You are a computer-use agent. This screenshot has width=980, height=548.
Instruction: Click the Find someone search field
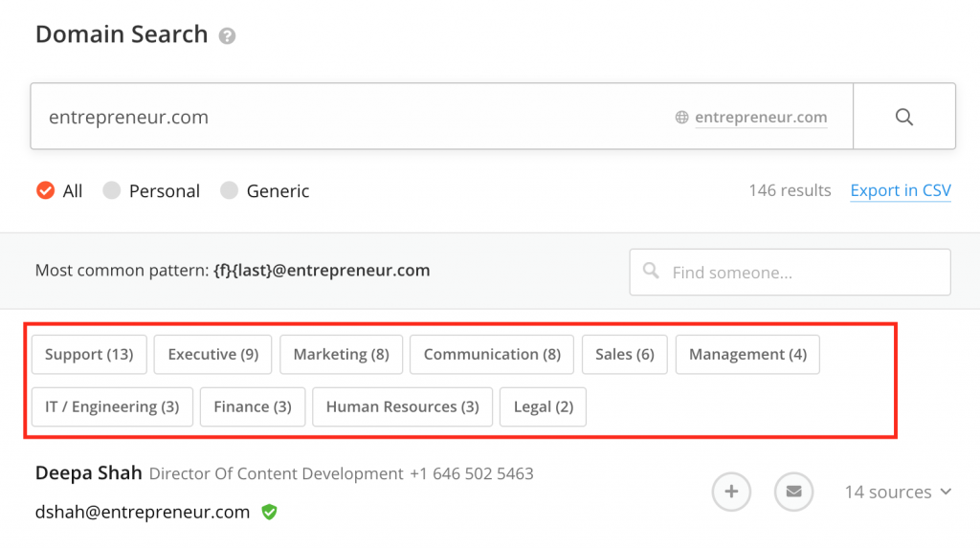pyautogui.click(x=790, y=272)
